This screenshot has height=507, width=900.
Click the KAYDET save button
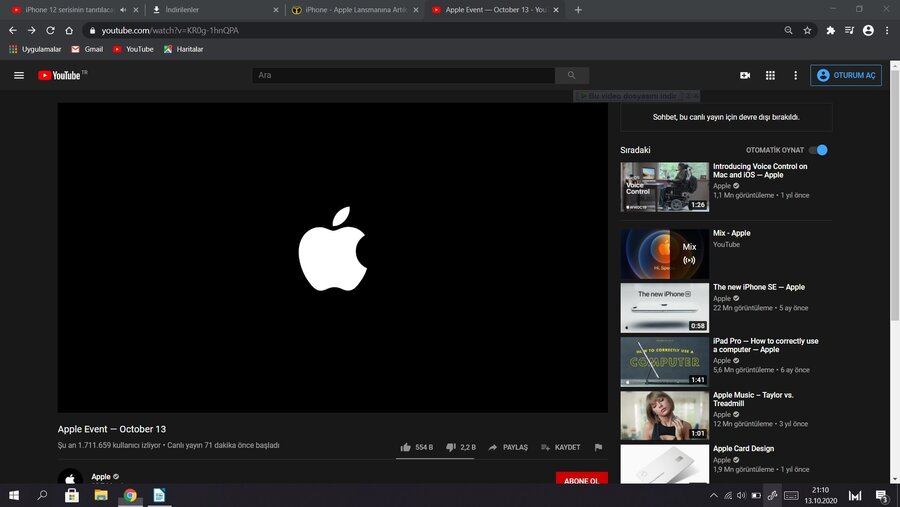point(560,447)
